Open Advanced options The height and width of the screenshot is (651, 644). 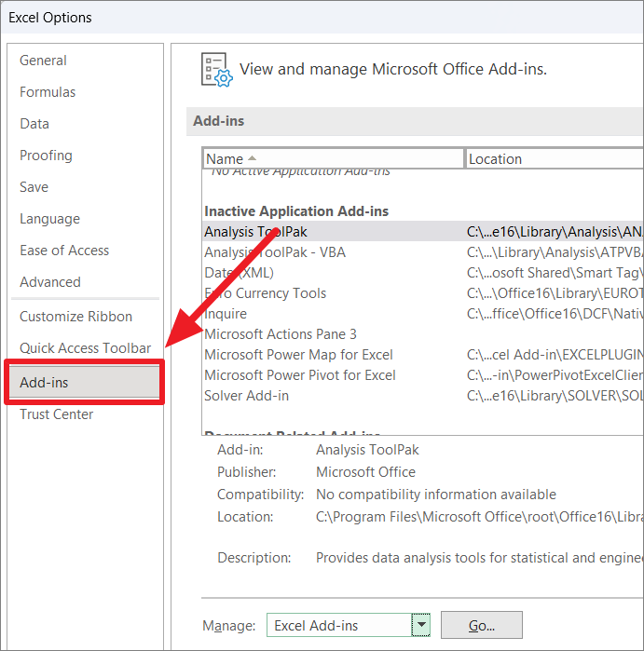(x=50, y=282)
